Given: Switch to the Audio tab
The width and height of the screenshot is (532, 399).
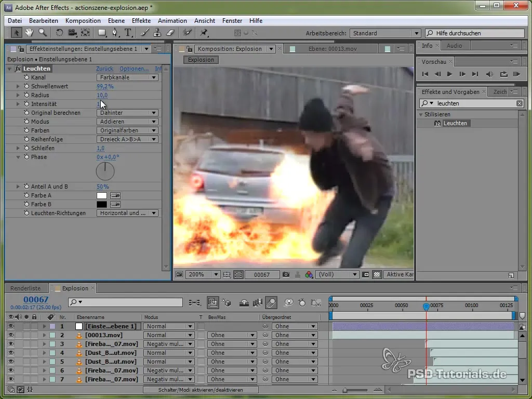Looking at the screenshot, I should coord(454,46).
